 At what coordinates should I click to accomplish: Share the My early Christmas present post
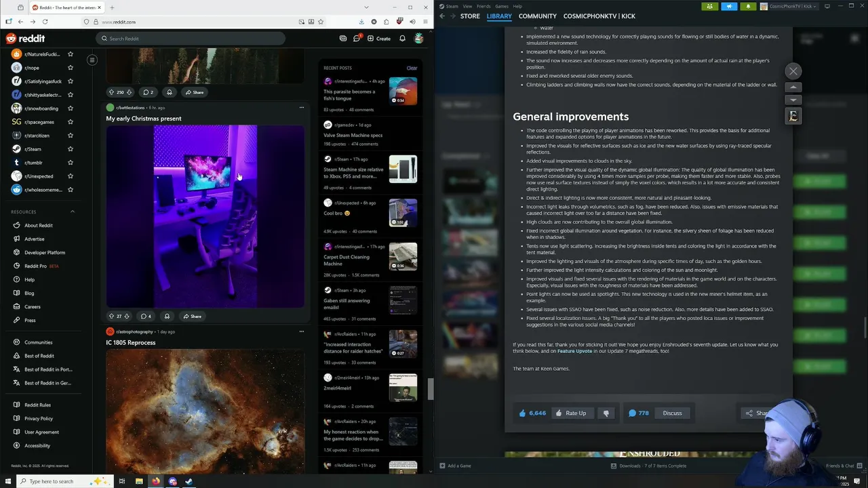[x=193, y=316]
